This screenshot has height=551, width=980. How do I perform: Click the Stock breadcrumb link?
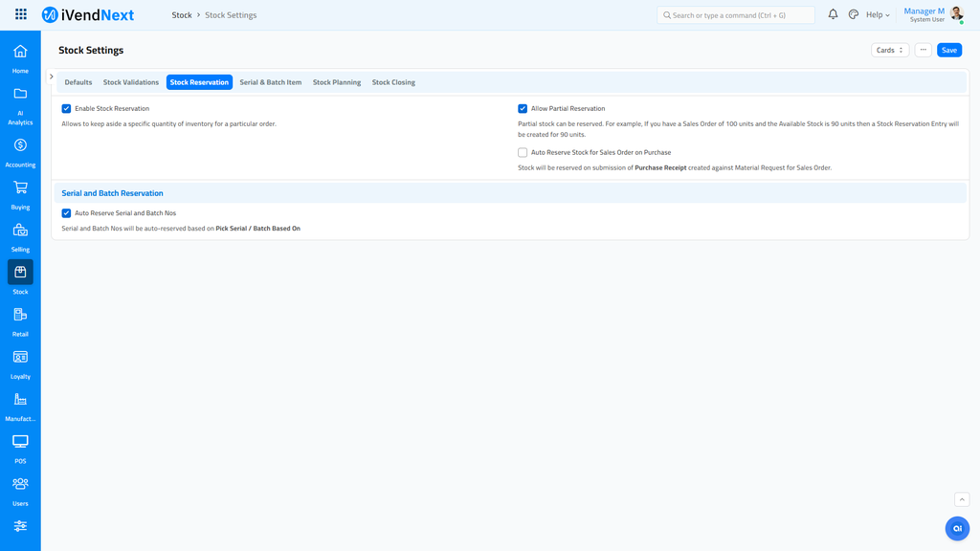click(182, 15)
